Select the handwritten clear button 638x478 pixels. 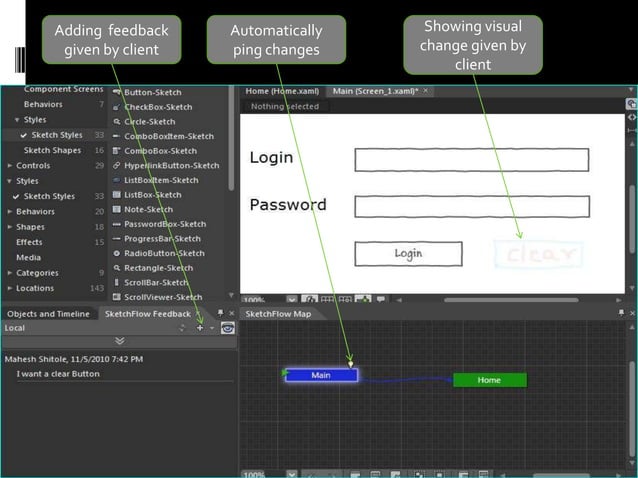(x=540, y=255)
